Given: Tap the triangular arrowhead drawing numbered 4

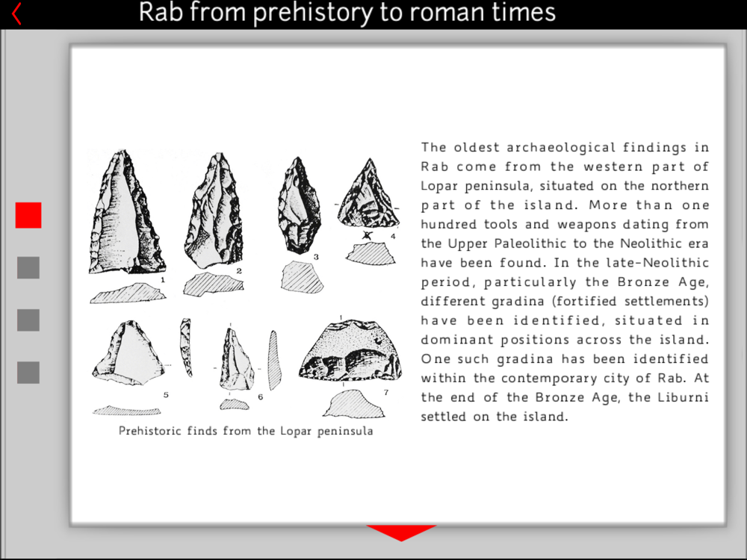Looking at the screenshot, I should click(368, 194).
